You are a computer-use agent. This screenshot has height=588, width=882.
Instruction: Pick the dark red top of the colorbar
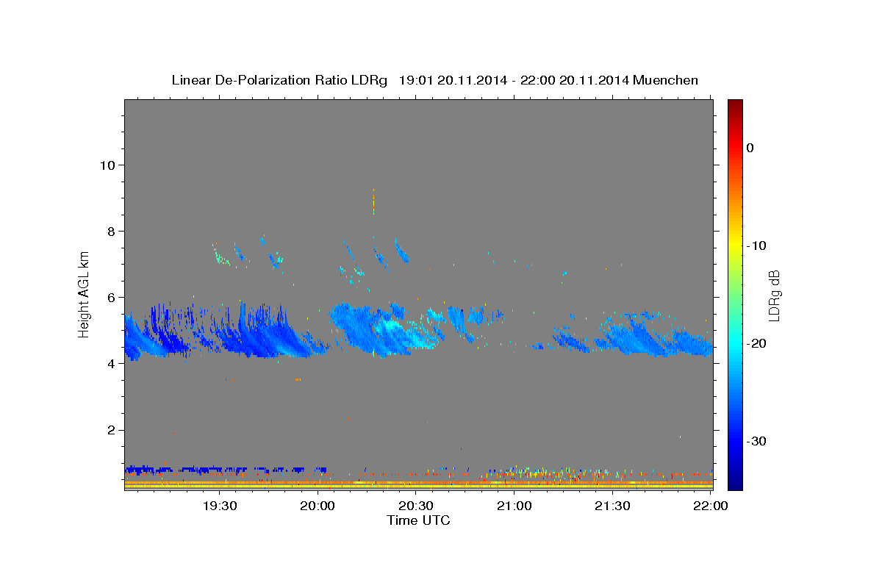point(735,107)
